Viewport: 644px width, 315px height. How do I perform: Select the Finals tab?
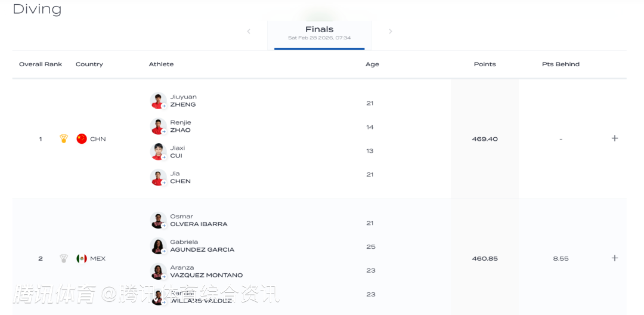(320, 33)
